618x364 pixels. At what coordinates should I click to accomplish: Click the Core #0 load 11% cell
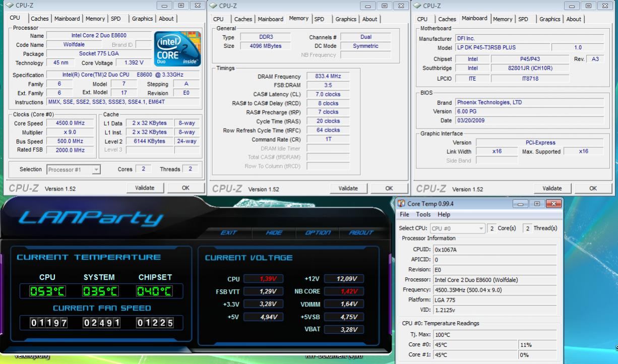[537, 345]
